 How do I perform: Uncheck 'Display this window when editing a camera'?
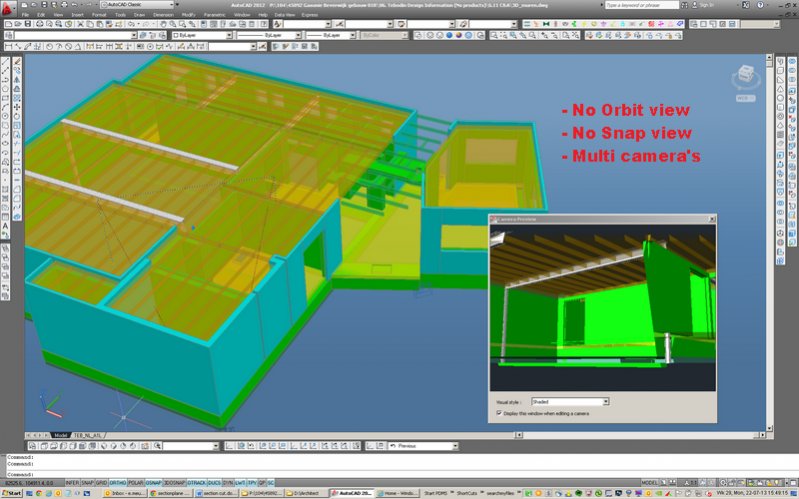tap(499, 413)
